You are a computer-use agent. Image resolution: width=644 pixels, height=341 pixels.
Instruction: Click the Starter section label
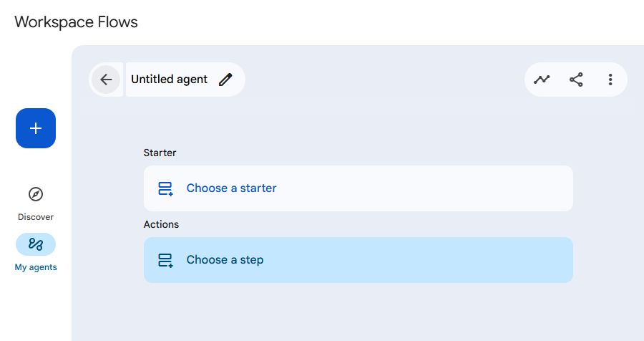pos(160,153)
